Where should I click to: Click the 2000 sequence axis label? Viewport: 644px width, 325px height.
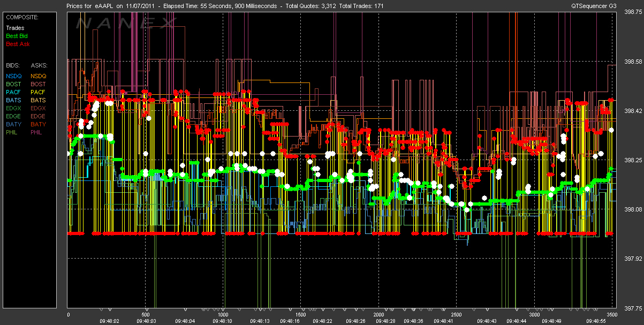(378, 315)
